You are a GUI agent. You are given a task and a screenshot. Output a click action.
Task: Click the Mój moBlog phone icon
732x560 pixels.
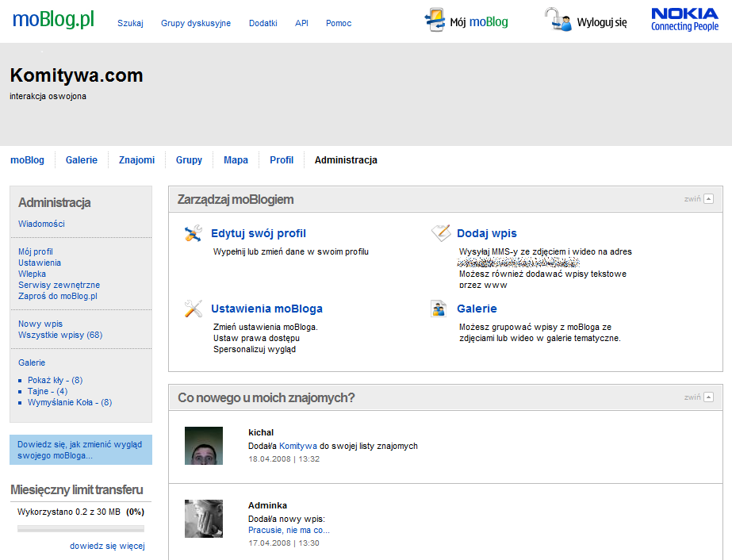pyautogui.click(x=435, y=20)
